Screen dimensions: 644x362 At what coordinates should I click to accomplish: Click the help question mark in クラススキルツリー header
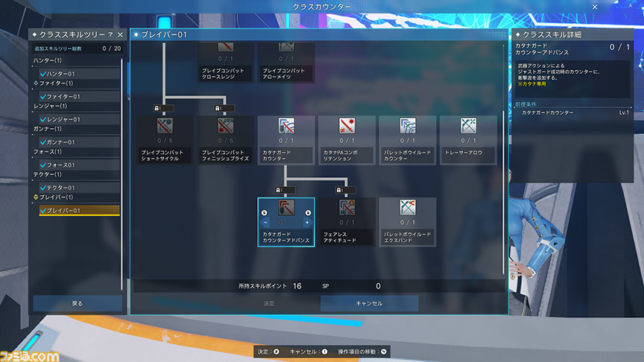pyautogui.click(x=110, y=34)
